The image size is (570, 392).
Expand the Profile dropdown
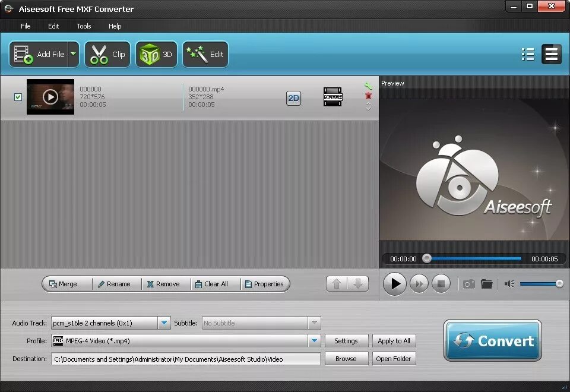click(x=314, y=341)
